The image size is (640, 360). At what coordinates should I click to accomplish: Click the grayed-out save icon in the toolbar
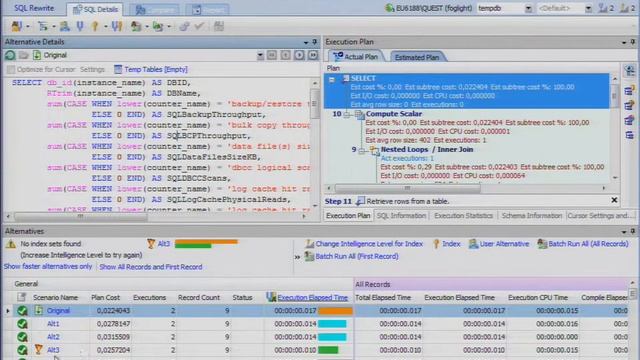[x=219, y=27]
